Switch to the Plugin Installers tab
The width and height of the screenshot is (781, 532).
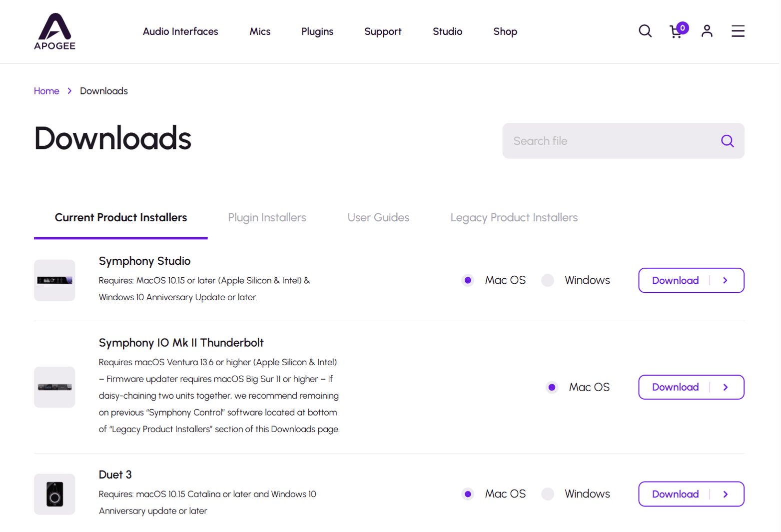coord(267,217)
